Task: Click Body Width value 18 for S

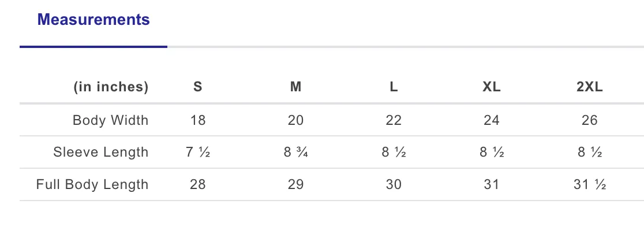Action: click(197, 120)
